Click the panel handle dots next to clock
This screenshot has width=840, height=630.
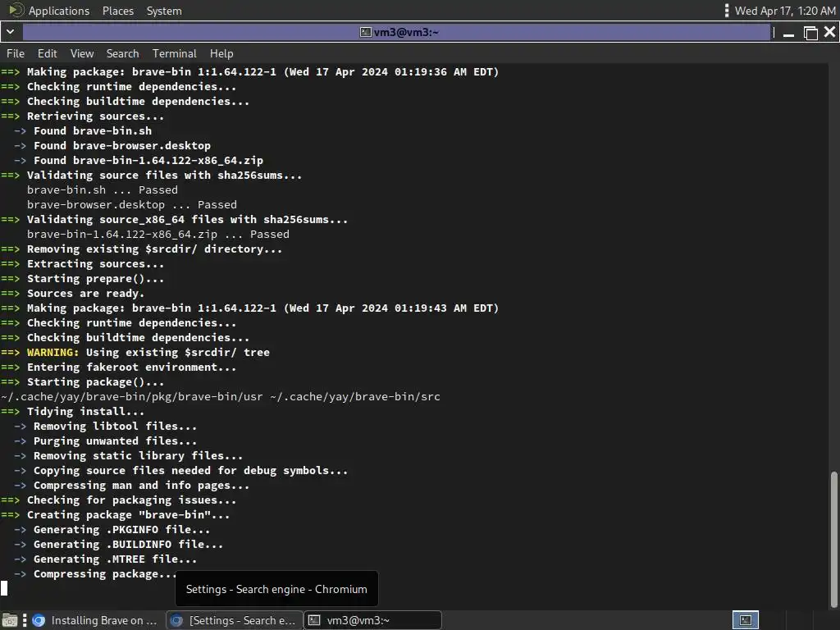pyautogui.click(x=727, y=10)
